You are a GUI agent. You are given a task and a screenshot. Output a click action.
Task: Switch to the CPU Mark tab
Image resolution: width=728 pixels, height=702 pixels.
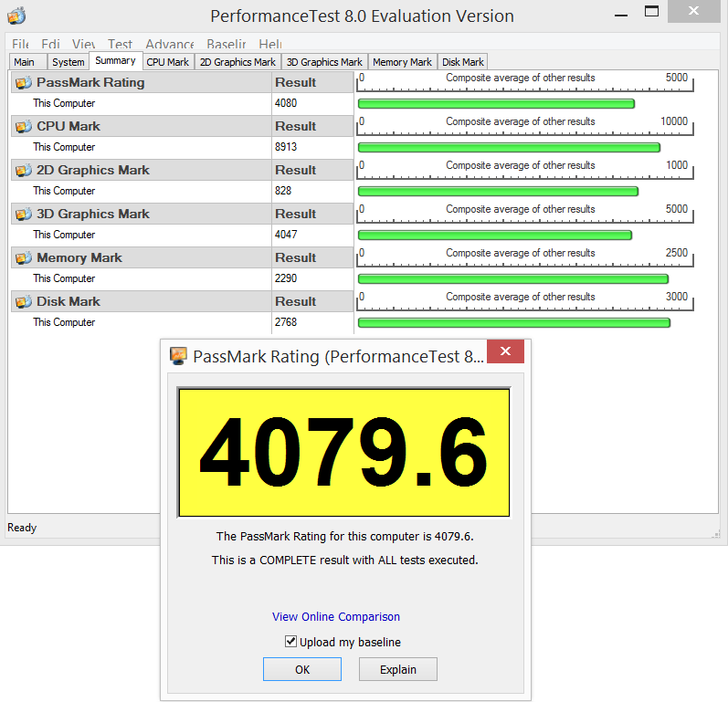167,62
